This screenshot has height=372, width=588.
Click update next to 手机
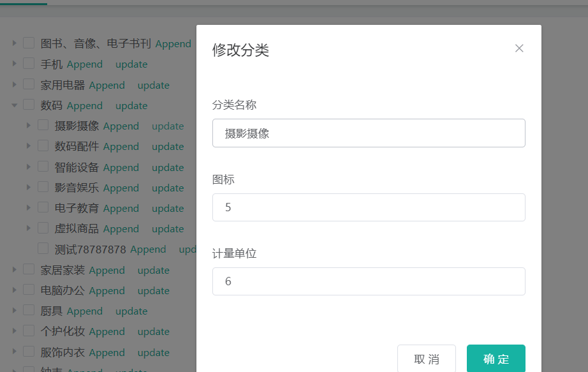131,64
